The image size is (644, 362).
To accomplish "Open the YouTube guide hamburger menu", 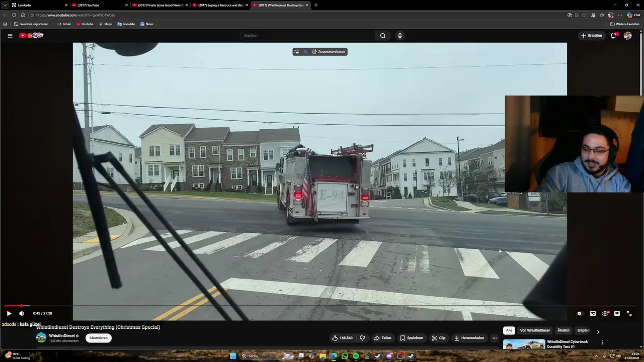I will coord(10,35).
